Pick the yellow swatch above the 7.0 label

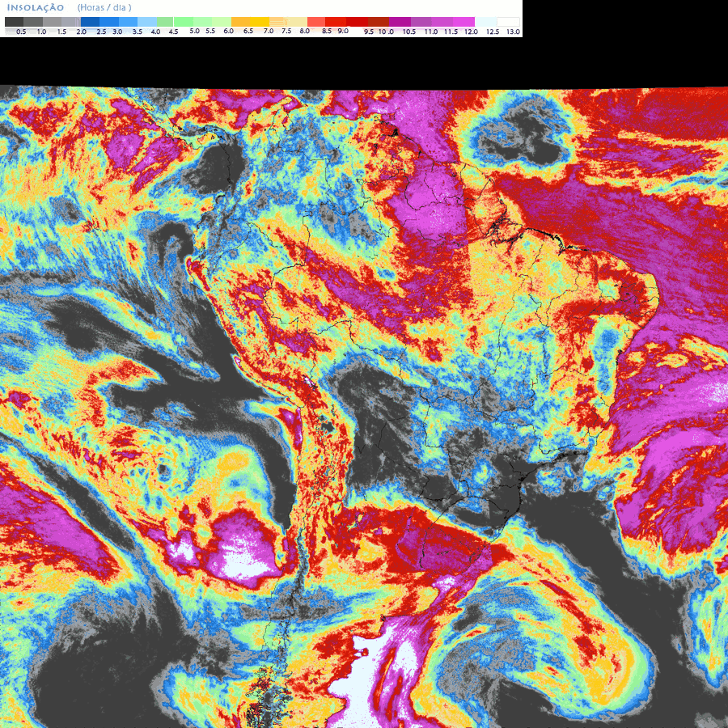click(260, 22)
